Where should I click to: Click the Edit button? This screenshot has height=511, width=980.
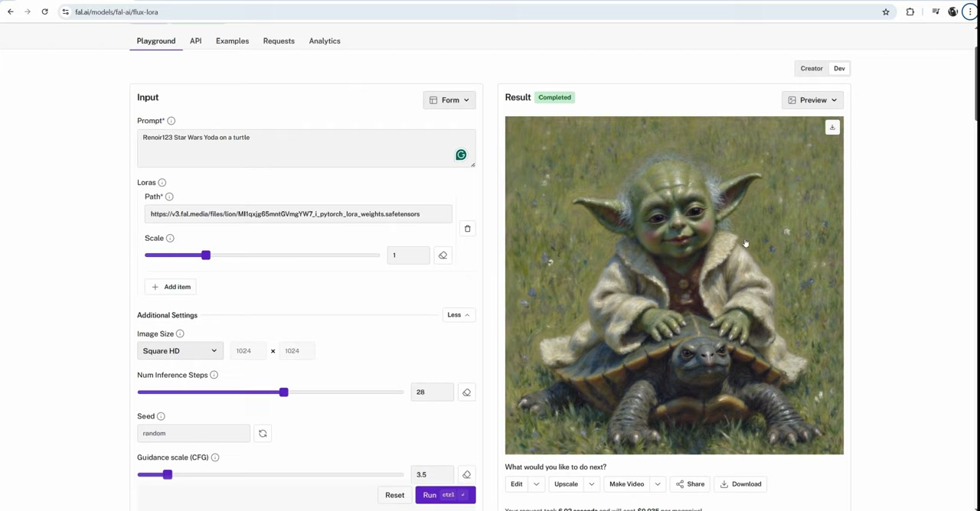pos(517,484)
